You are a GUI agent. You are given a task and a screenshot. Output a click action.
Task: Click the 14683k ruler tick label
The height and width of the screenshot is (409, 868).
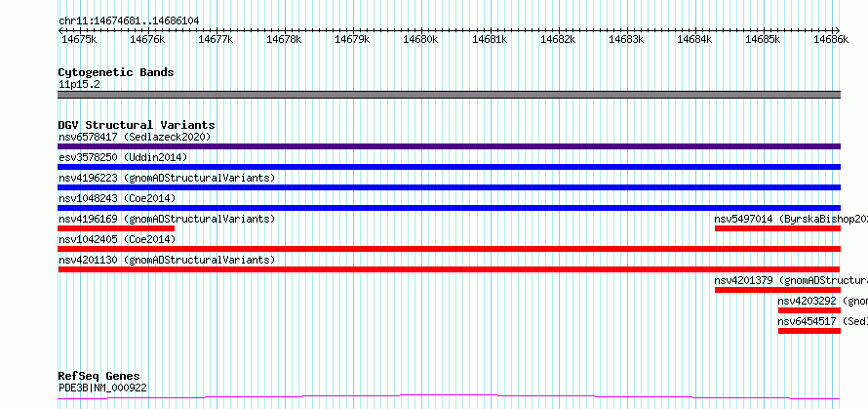point(626,39)
